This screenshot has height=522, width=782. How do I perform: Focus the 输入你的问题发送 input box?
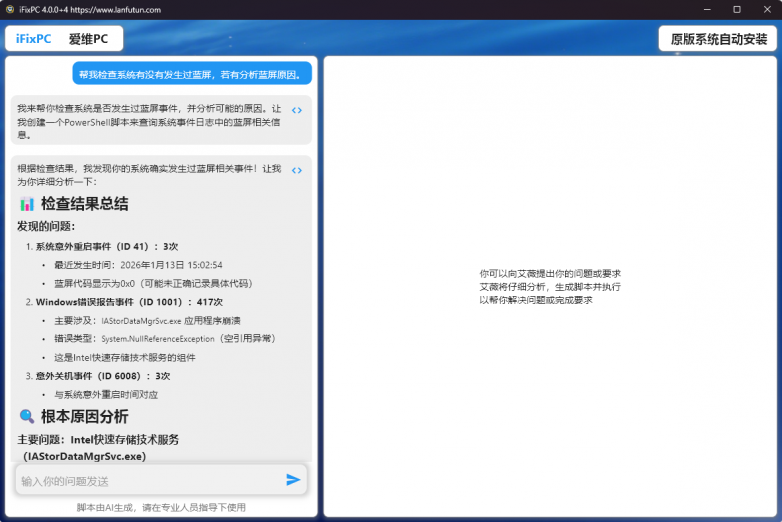pyautogui.click(x=150, y=481)
